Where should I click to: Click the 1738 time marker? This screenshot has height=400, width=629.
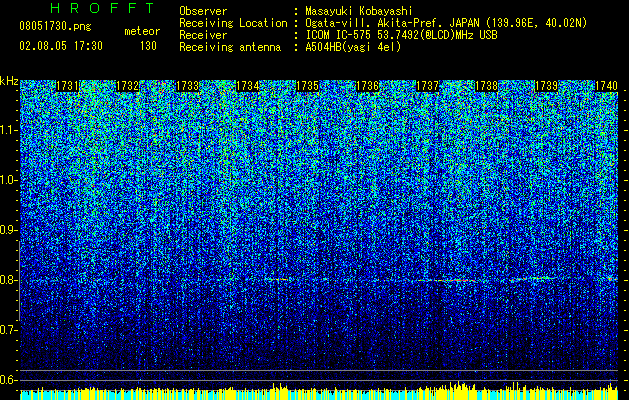coord(487,86)
